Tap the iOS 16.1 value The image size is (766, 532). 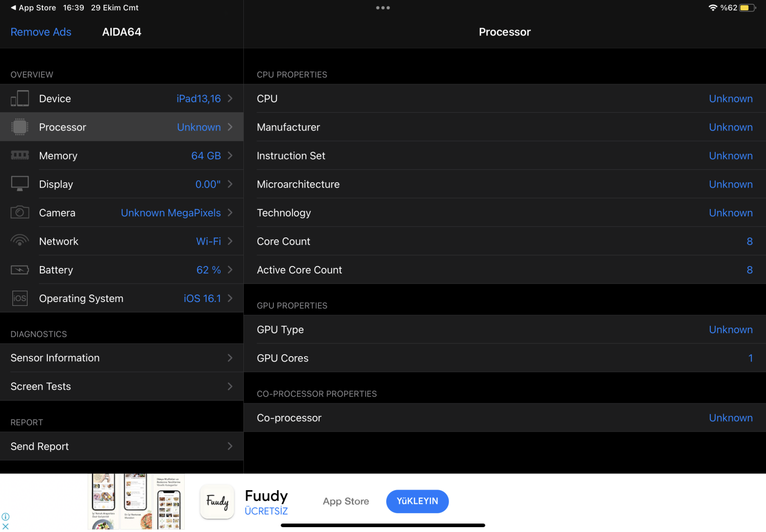(x=202, y=299)
